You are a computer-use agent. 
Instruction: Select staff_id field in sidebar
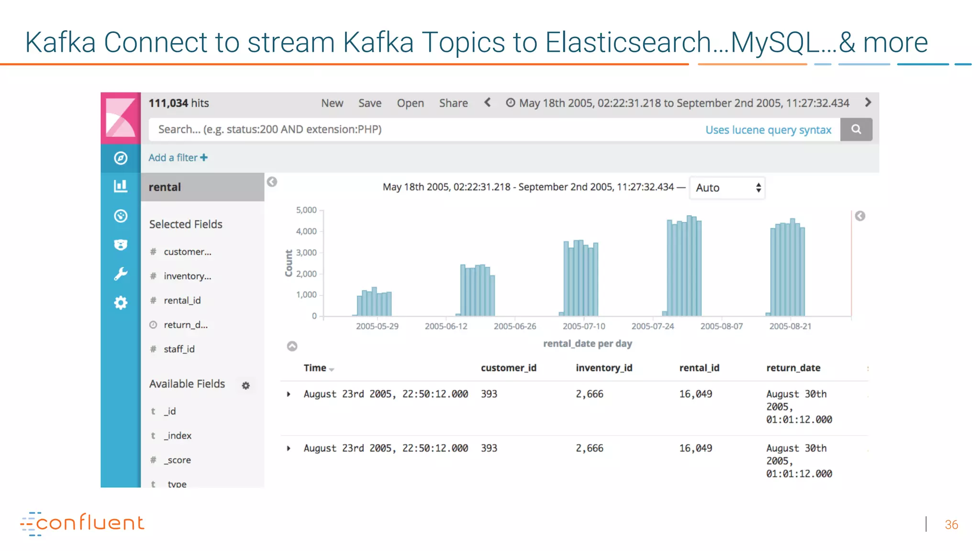click(x=179, y=349)
